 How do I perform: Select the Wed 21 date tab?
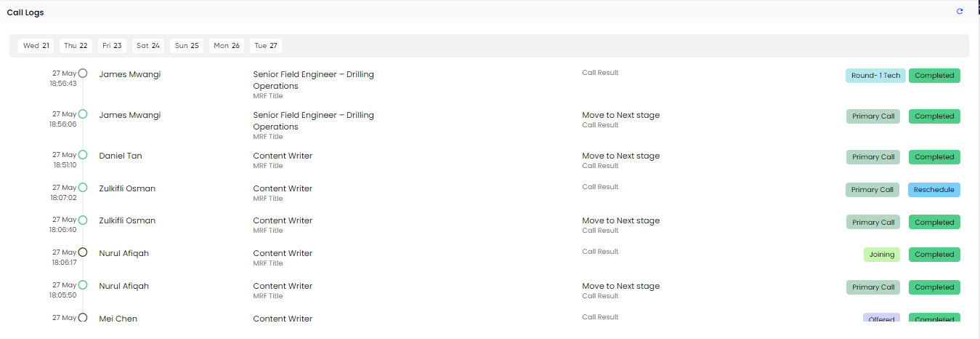36,46
